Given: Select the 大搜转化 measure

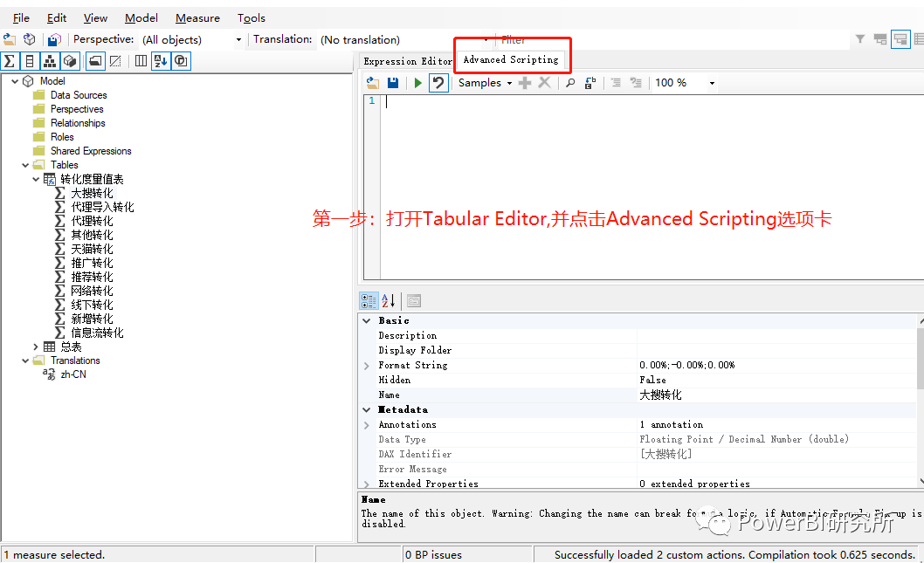Looking at the screenshot, I should coord(92,193).
